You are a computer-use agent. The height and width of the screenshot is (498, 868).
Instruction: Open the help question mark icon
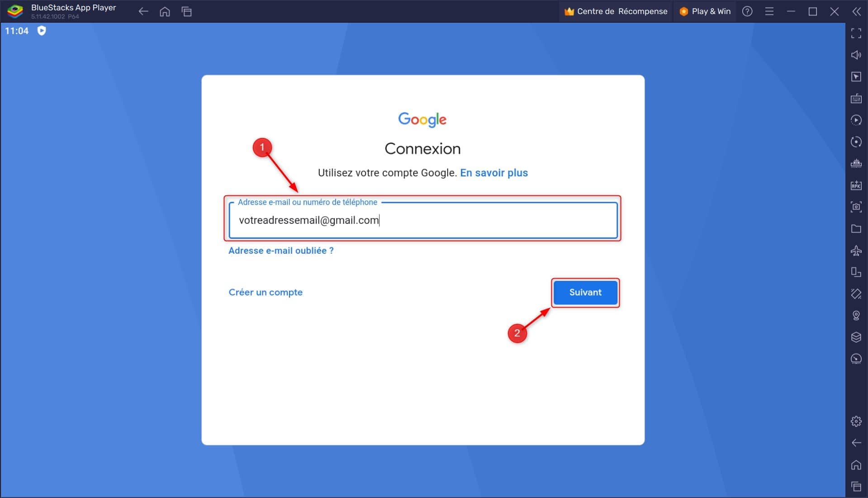pyautogui.click(x=747, y=11)
